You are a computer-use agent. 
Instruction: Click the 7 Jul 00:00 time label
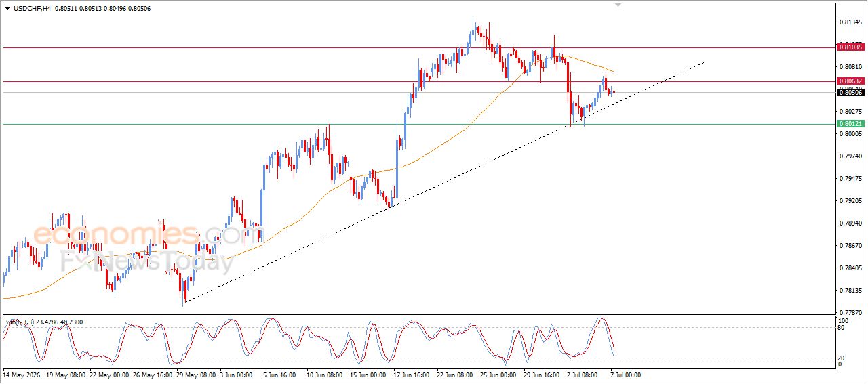pos(624,375)
